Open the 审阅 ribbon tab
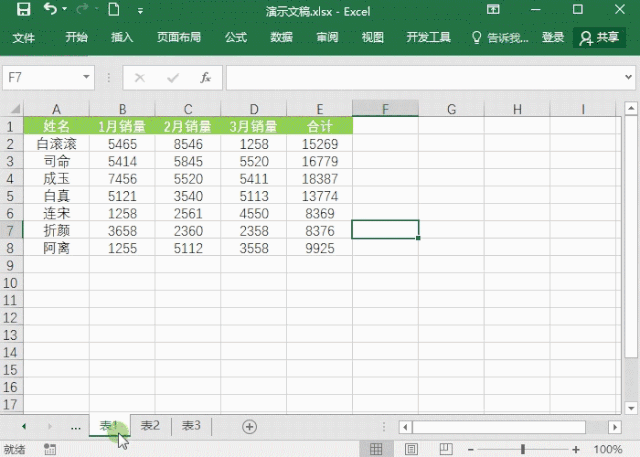The image size is (640, 457). pos(327,38)
